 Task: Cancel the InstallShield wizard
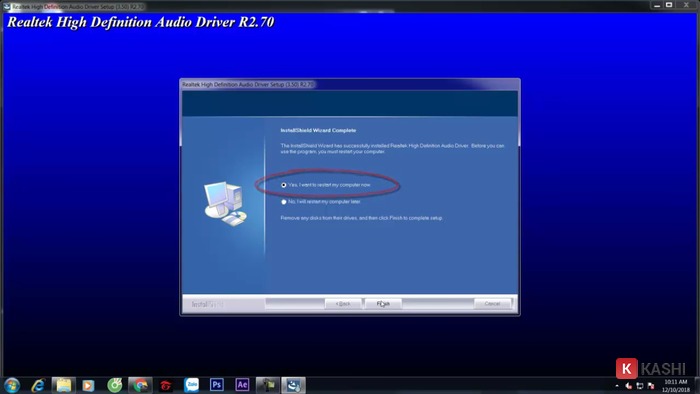[x=492, y=304]
